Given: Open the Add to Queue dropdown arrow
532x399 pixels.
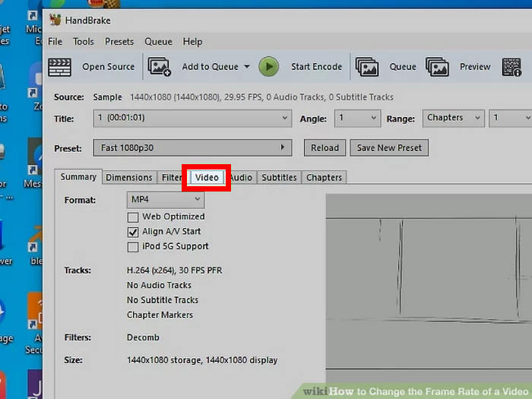Looking at the screenshot, I should click(247, 67).
